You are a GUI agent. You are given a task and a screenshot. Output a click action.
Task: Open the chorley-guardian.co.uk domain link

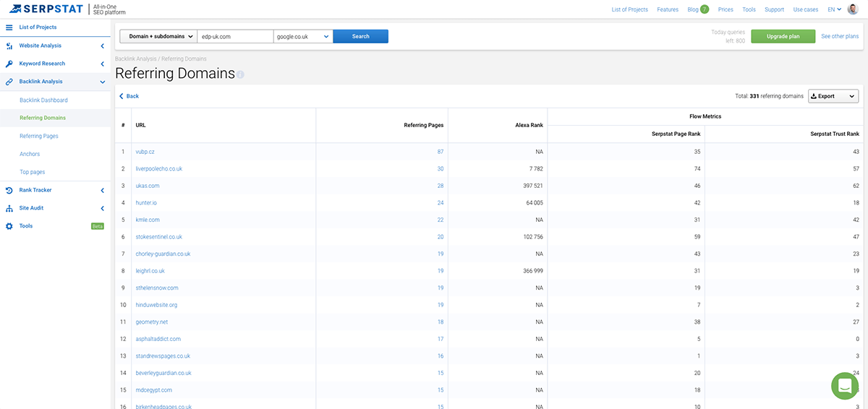tap(163, 254)
